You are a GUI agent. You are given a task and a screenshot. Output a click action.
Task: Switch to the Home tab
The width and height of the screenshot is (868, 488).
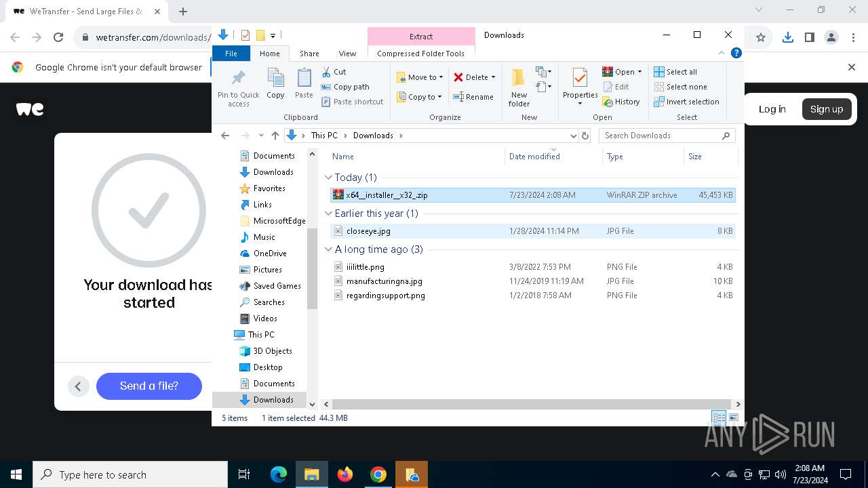point(269,54)
